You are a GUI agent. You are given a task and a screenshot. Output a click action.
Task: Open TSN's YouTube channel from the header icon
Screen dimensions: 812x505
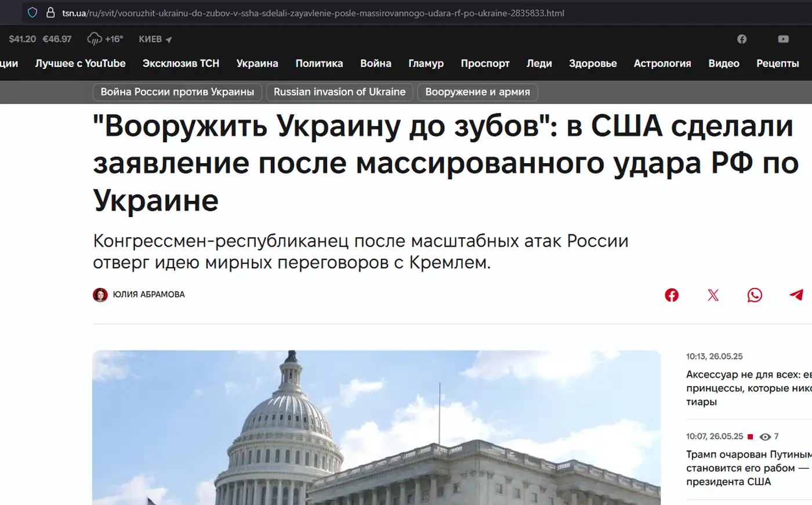pyautogui.click(x=783, y=39)
